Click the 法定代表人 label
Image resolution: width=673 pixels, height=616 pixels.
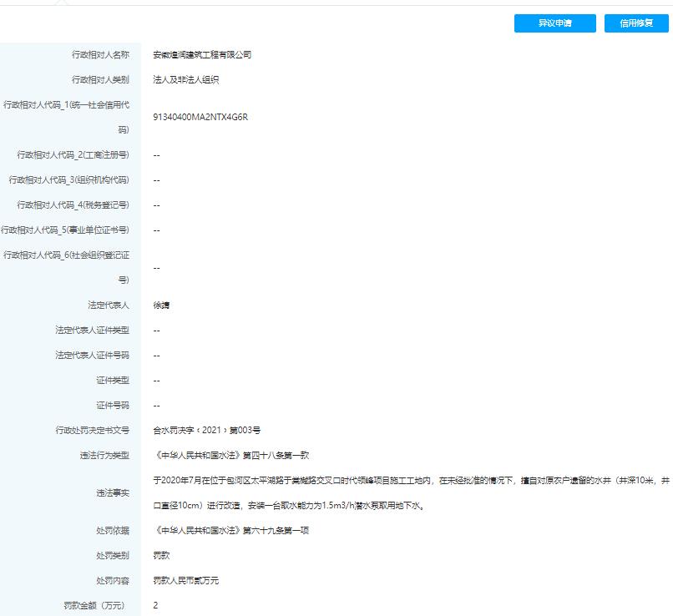point(109,305)
